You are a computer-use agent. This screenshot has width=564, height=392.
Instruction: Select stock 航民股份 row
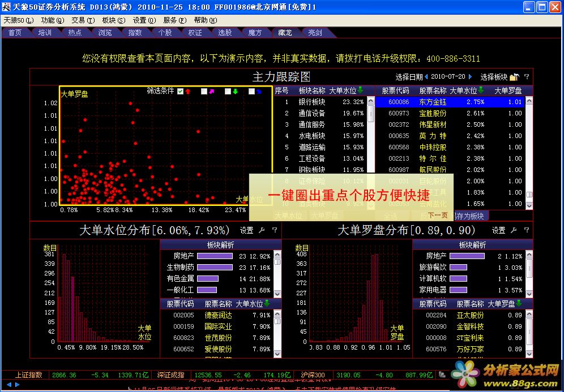pyautogui.click(x=450, y=170)
